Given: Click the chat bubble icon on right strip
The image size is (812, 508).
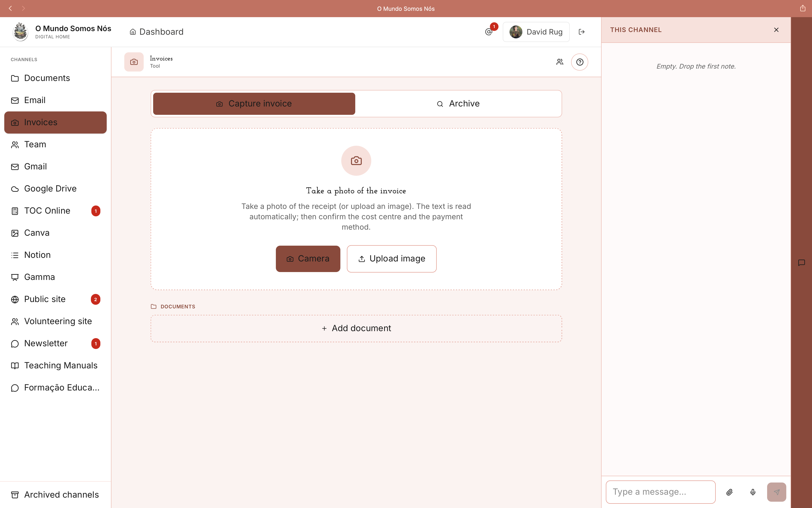Looking at the screenshot, I should [x=802, y=263].
